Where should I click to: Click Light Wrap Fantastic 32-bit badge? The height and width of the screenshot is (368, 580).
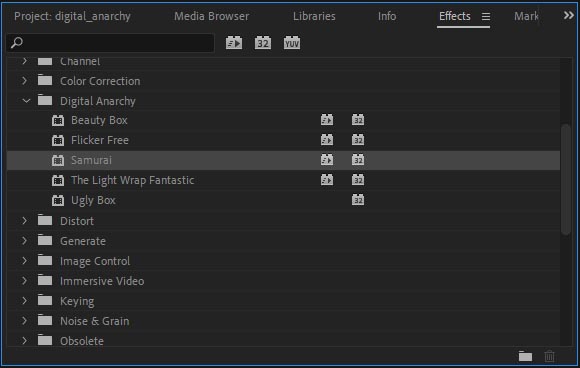(358, 180)
